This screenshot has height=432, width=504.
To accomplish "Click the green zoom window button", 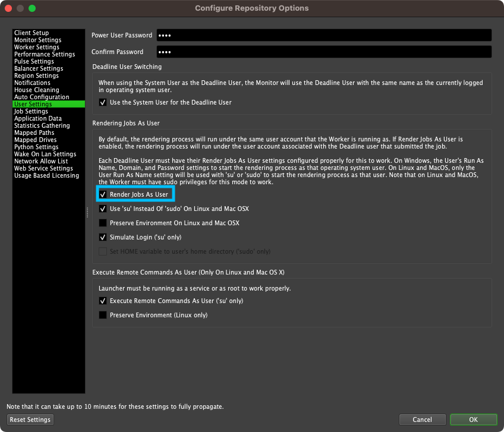I will (x=32, y=8).
